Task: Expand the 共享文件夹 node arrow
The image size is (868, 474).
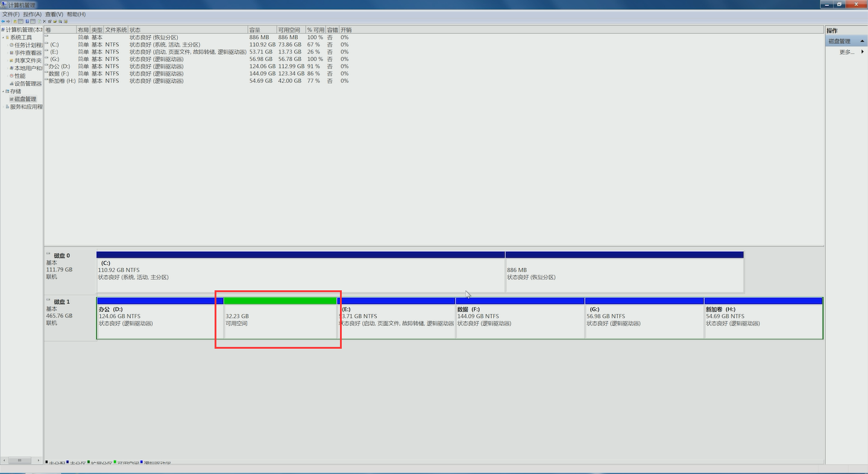Action: (7, 61)
